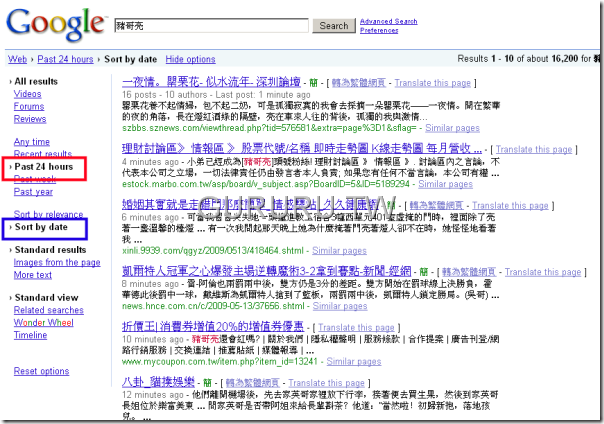The image size is (604, 424).
Task: Click Translate this page for first result
Action: pos(433,83)
